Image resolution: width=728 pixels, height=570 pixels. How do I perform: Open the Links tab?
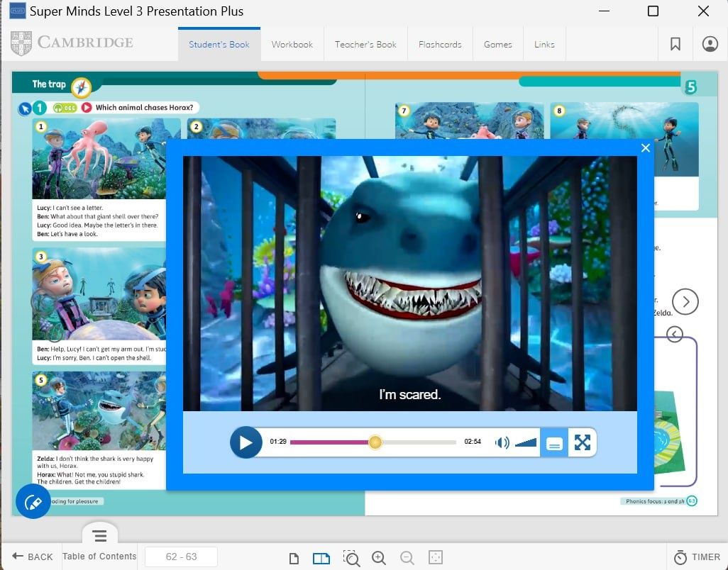(x=544, y=45)
